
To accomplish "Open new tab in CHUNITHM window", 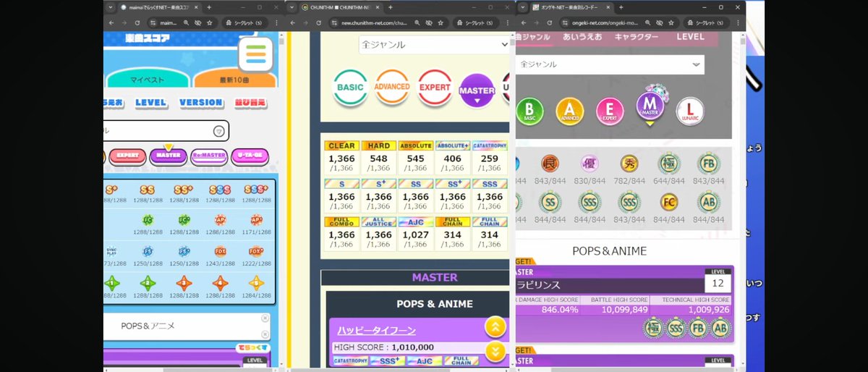I will pos(391,7).
